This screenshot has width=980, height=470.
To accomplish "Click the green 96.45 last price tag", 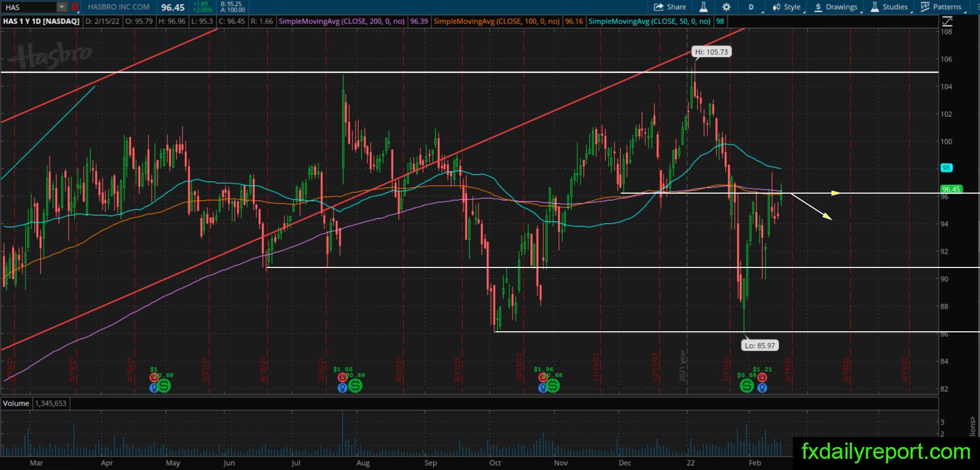I will point(952,189).
